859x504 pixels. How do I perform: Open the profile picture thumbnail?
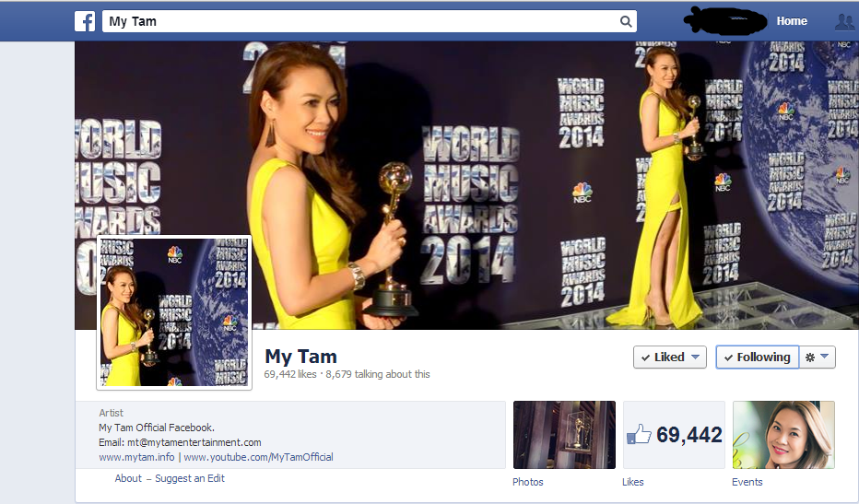pos(174,312)
